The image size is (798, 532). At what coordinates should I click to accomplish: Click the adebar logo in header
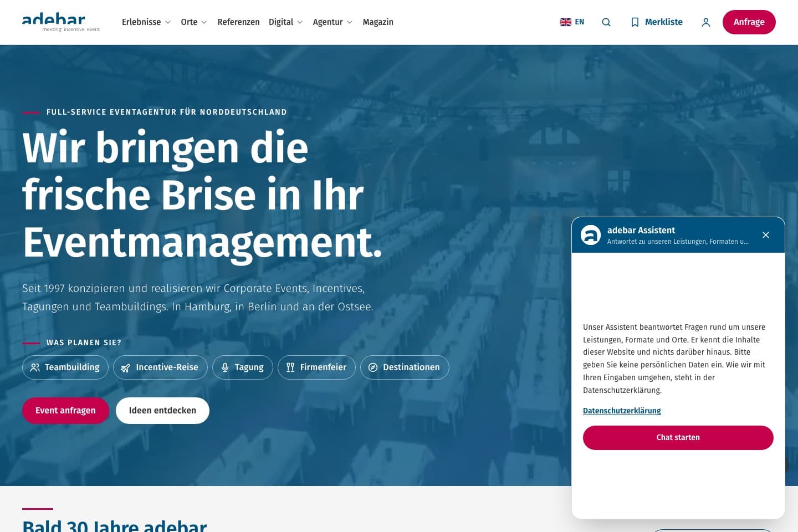click(x=61, y=22)
